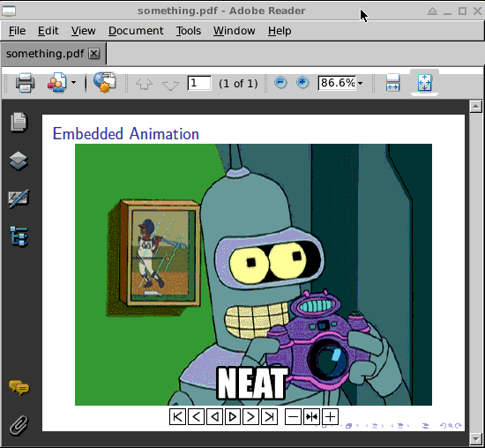Decrease animation speed with minus button

293,417
